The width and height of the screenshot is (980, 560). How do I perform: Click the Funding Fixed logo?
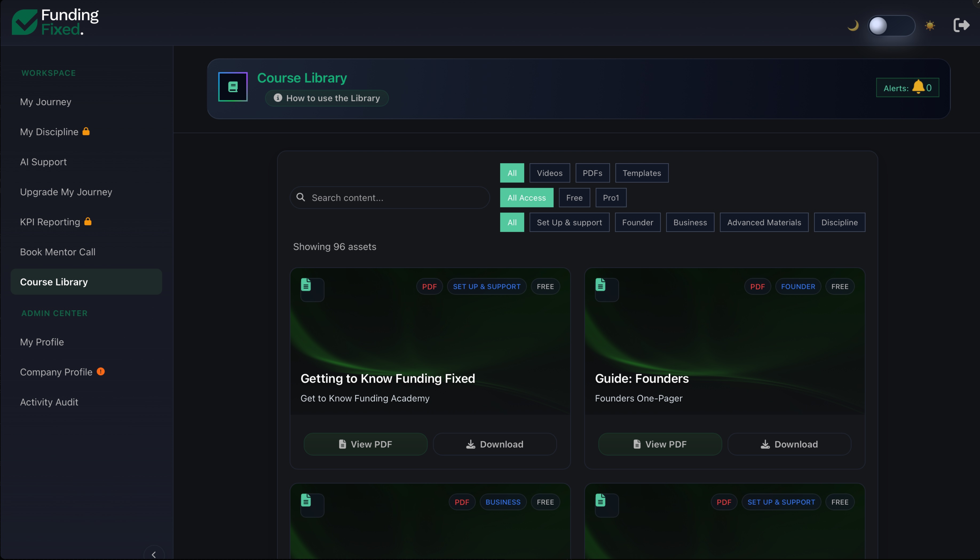coord(55,22)
